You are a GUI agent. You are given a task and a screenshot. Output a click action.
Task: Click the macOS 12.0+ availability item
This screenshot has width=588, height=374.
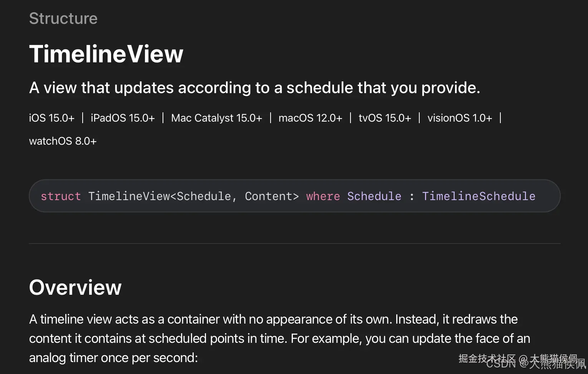coord(310,118)
